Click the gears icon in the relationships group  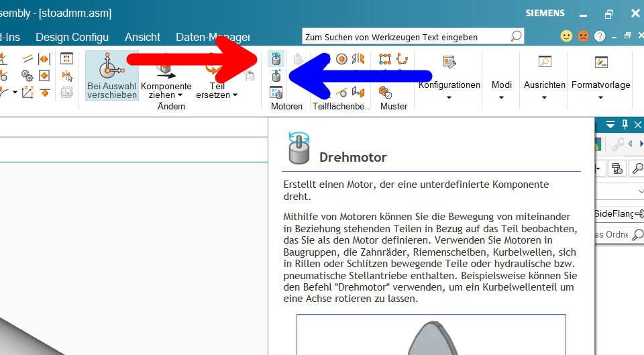27,76
